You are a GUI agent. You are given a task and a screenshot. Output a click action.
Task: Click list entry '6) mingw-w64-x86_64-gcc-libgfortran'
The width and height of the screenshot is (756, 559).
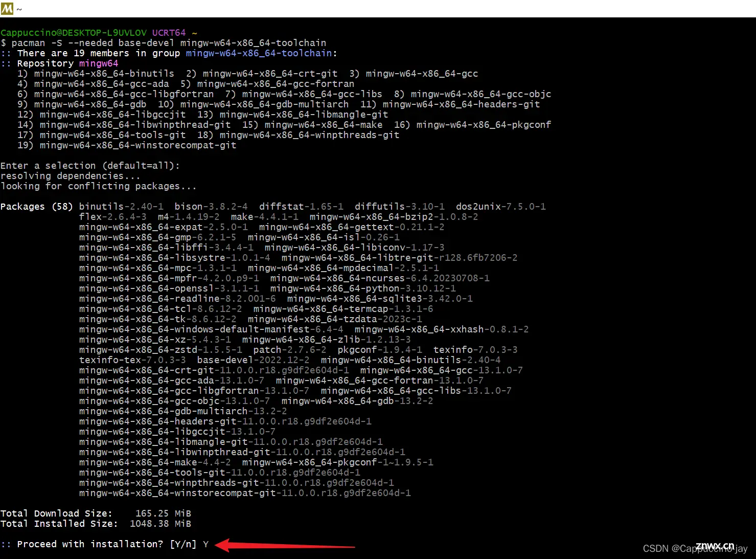pos(116,94)
